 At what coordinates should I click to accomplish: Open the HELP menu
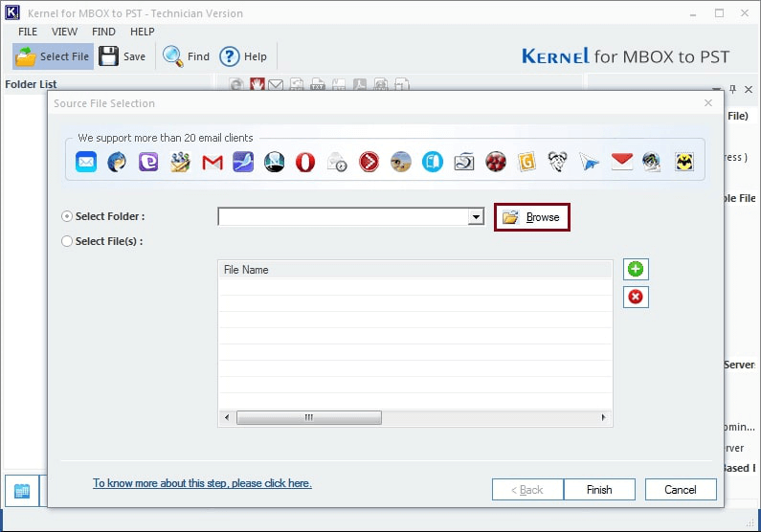click(x=143, y=32)
